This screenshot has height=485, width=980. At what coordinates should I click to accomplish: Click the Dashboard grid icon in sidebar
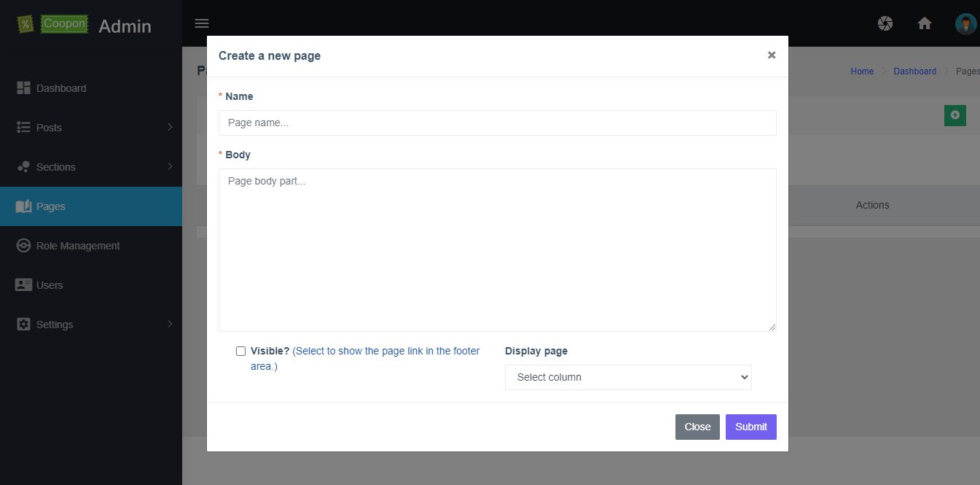coord(23,88)
